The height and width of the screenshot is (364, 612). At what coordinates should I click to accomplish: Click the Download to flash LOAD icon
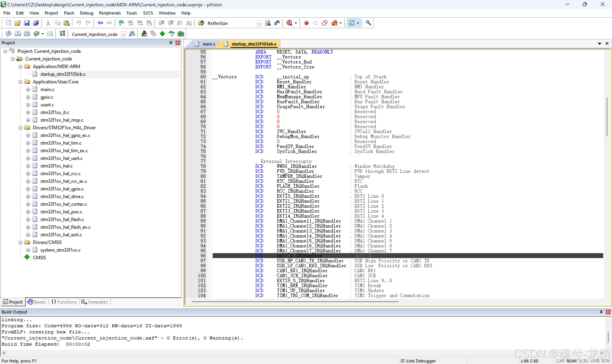click(62, 34)
